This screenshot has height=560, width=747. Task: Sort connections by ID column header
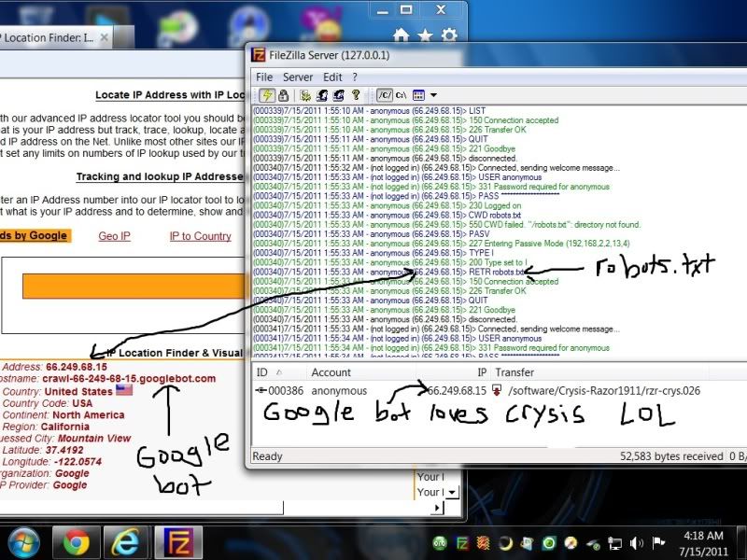point(278,372)
